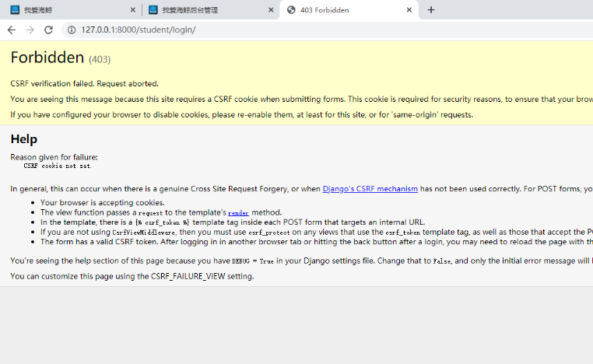The width and height of the screenshot is (593, 364).
Task: Click the Help section heading
Action: tap(24, 139)
